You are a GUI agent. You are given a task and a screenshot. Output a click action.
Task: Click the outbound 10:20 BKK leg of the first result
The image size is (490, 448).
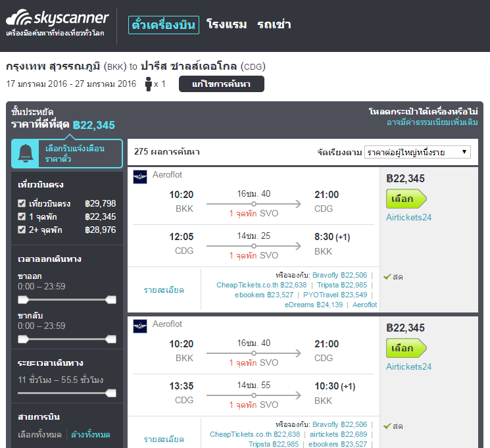coord(253,203)
